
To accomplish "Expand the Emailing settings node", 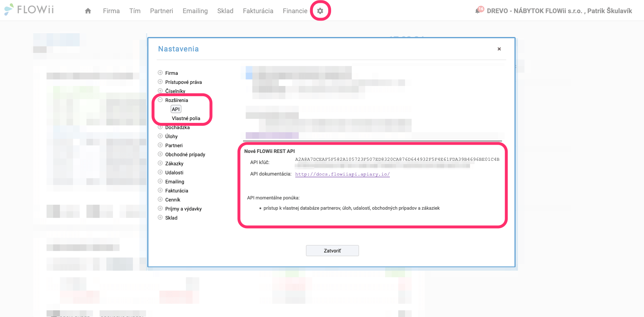I will pyautogui.click(x=160, y=181).
